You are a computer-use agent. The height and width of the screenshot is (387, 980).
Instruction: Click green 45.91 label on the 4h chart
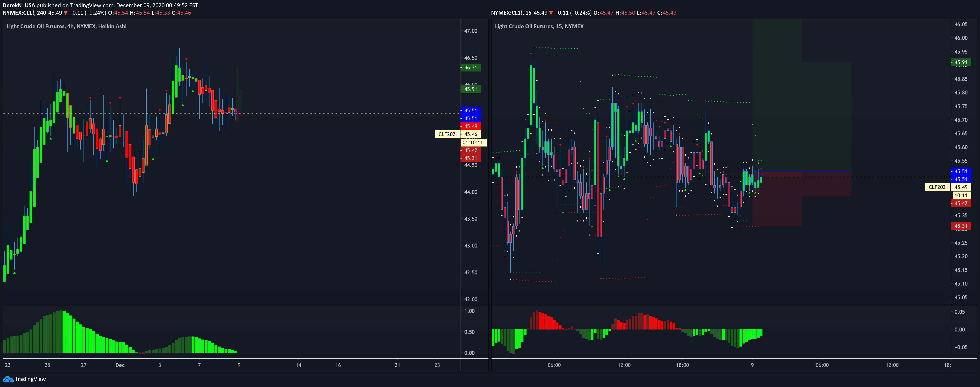click(x=471, y=89)
